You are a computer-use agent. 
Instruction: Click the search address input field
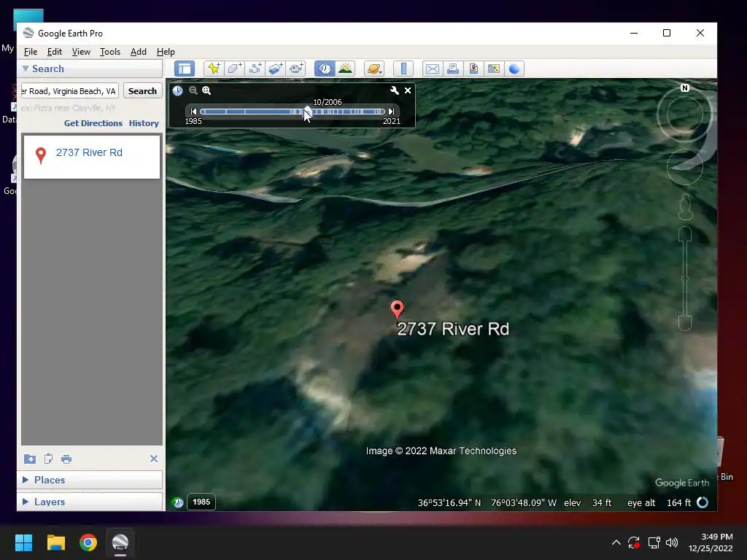coord(69,91)
